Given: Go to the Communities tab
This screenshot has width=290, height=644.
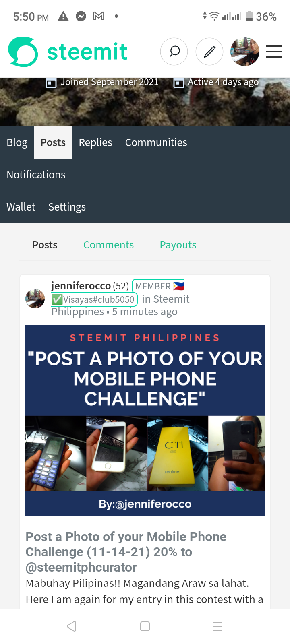Looking at the screenshot, I should click(x=156, y=142).
